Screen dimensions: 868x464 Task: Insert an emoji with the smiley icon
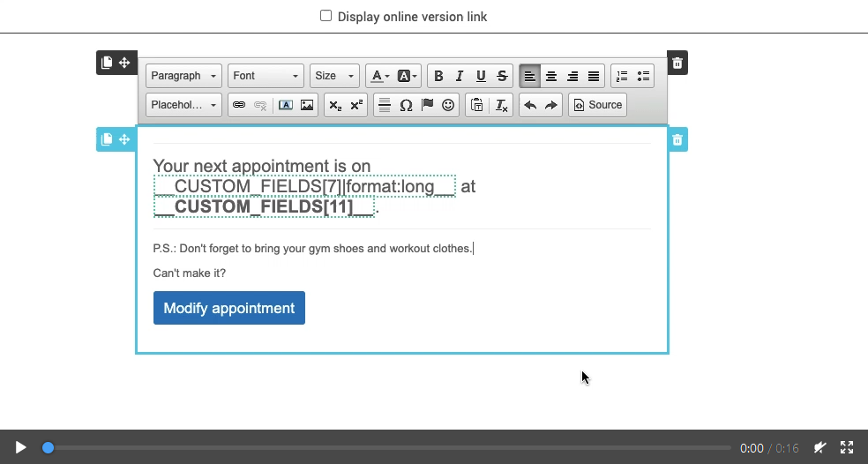click(x=448, y=105)
